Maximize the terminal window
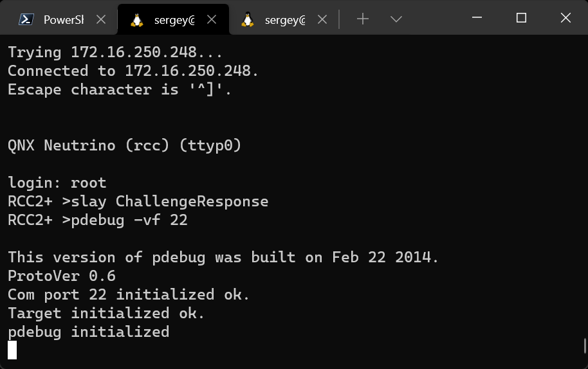Image resolution: width=588 pixels, height=369 pixels. [521, 18]
